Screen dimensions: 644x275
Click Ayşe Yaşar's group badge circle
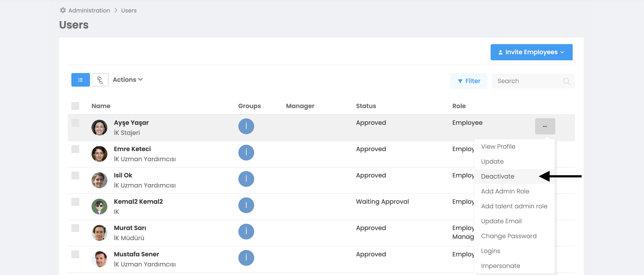pos(246,126)
